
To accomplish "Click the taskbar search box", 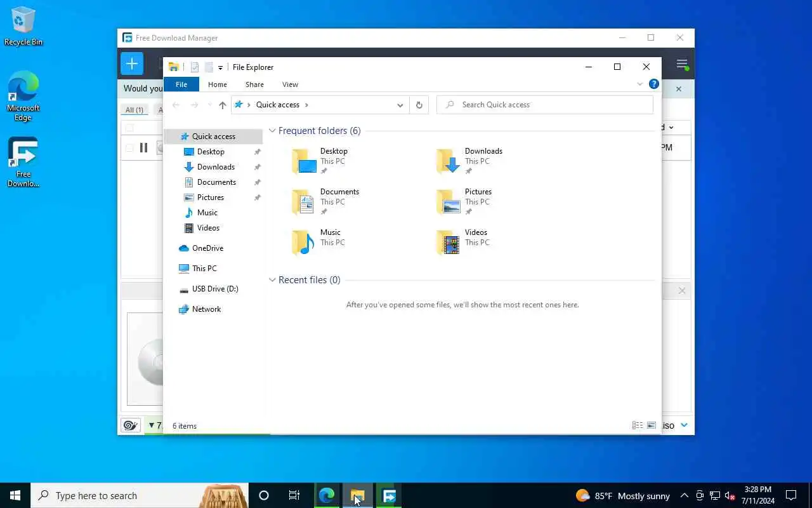I will click(140, 495).
